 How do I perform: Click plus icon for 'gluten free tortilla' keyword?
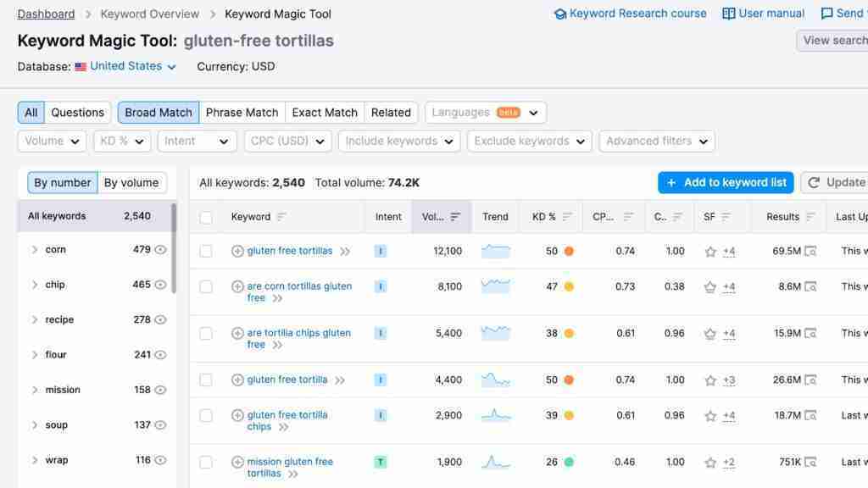[237, 380]
